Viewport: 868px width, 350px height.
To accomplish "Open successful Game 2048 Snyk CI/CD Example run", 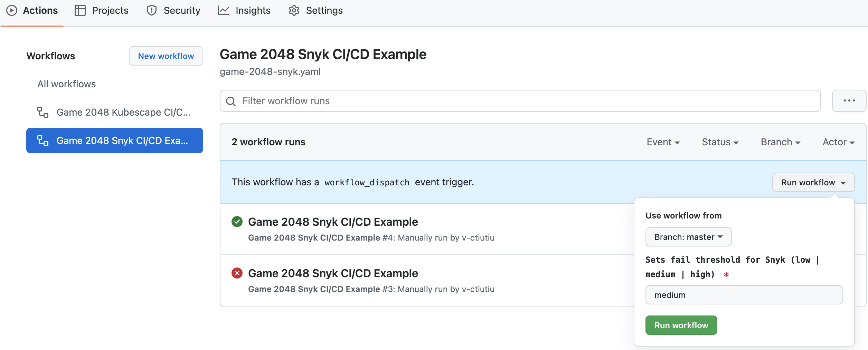I will pos(333,222).
